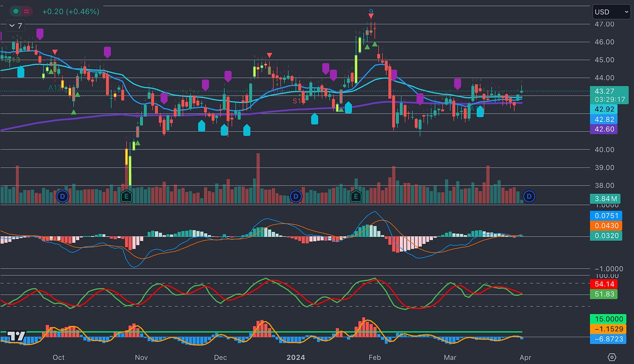Image resolution: width=634 pixels, height=364 pixels.
Task: Open the dividend D marker in October
Action: pyautogui.click(x=63, y=196)
